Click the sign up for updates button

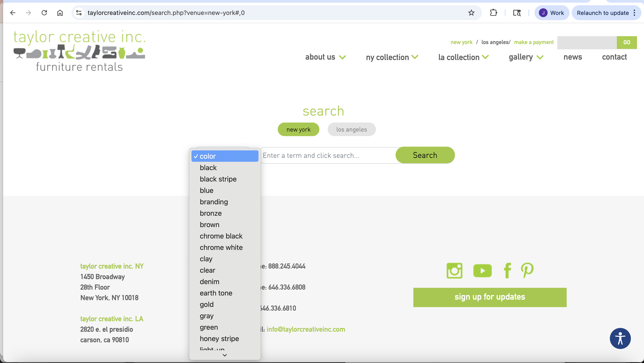point(490,297)
